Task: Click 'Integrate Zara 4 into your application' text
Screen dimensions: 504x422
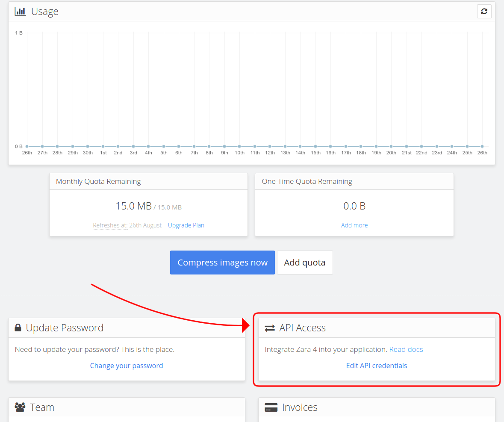Action: (326, 349)
